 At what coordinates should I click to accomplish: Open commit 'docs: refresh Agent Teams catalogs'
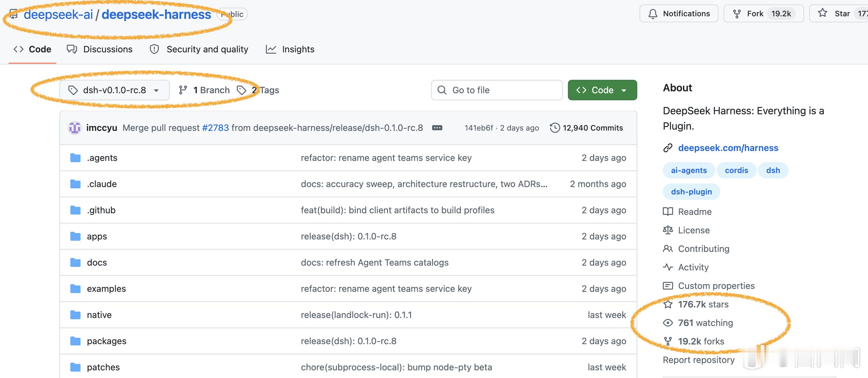tap(375, 262)
